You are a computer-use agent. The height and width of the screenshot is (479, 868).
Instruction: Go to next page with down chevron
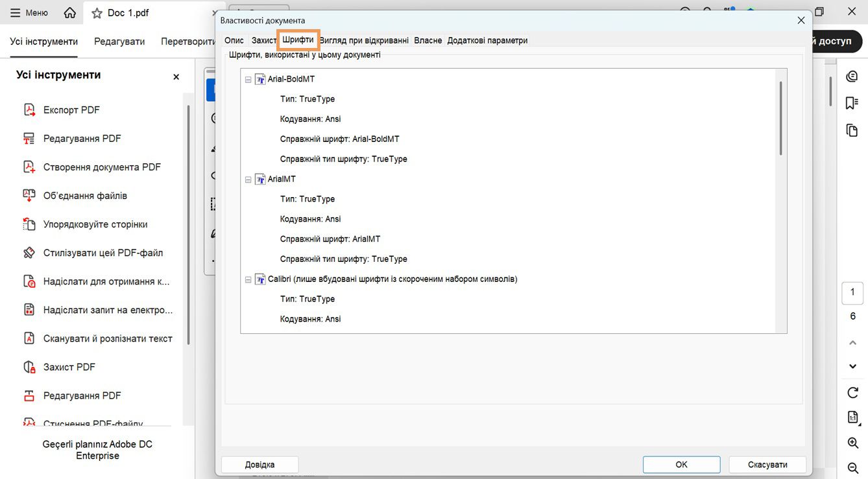[853, 367]
